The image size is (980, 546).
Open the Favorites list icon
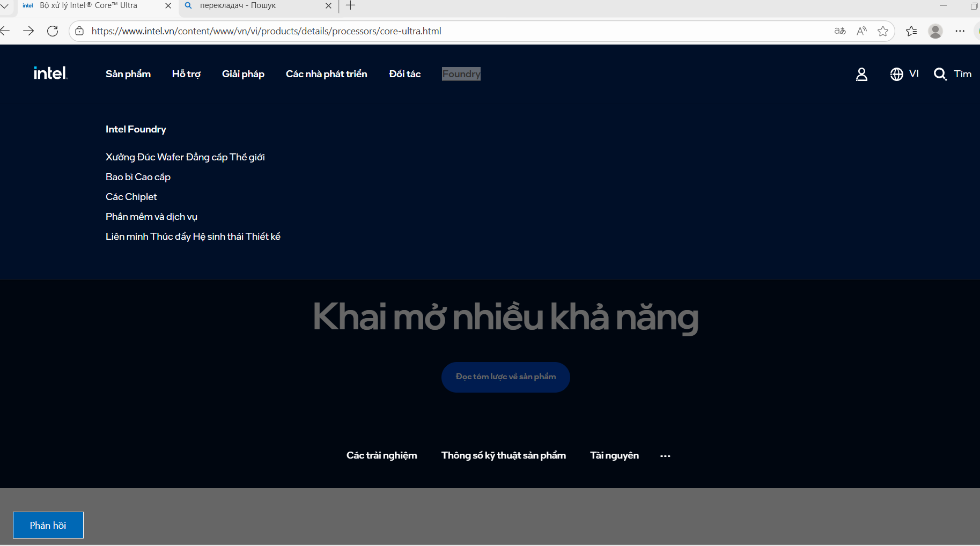pyautogui.click(x=911, y=31)
